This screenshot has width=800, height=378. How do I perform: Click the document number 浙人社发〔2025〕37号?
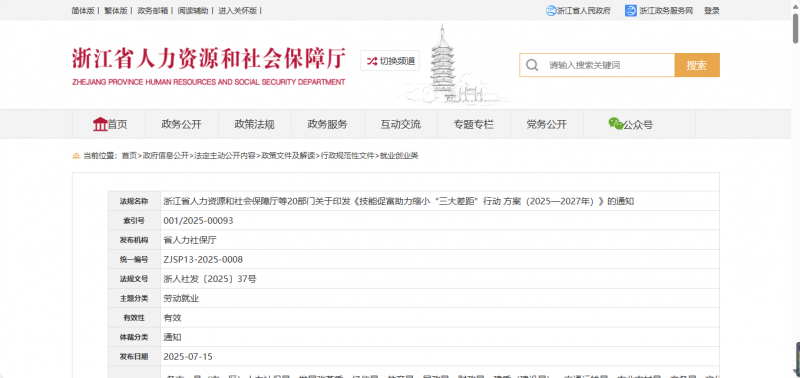210,279
